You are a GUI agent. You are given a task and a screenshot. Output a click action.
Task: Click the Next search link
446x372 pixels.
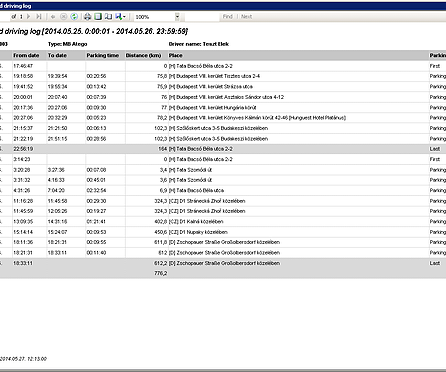coord(246,16)
